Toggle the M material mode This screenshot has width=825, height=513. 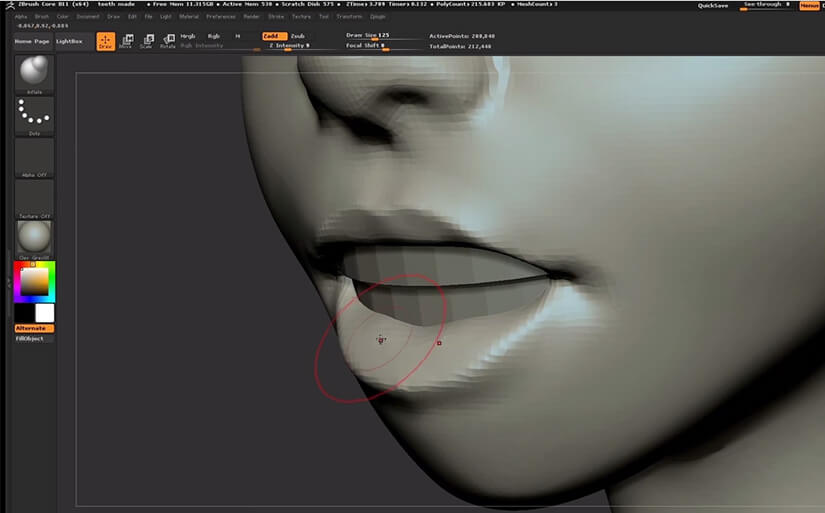tap(238, 36)
